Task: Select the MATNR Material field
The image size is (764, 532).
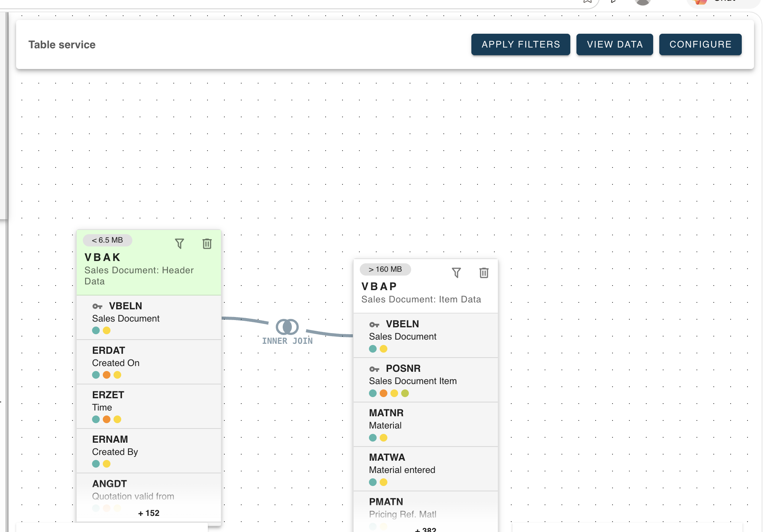Action: 426,424
